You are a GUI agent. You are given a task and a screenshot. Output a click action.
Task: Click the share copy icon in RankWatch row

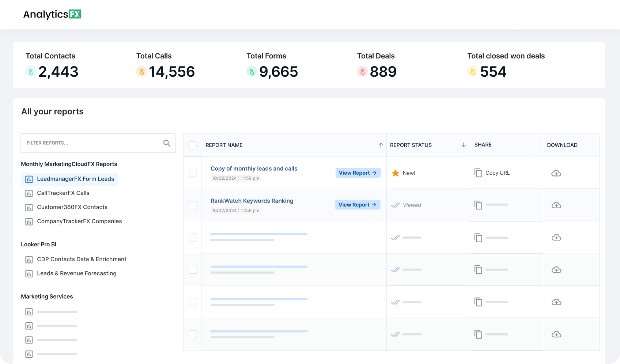coord(478,205)
